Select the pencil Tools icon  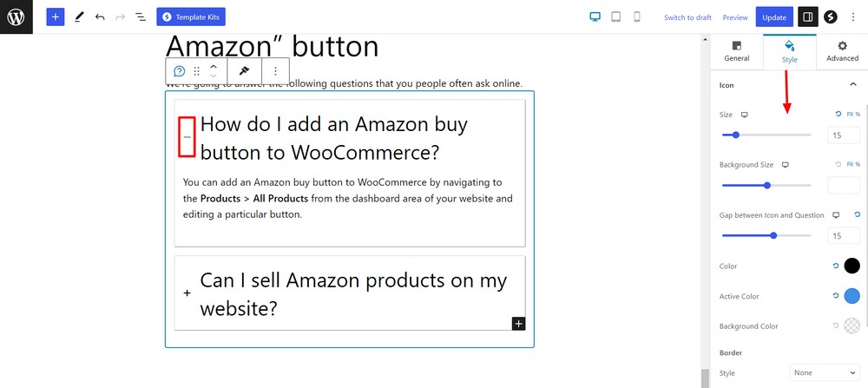pyautogui.click(x=79, y=16)
